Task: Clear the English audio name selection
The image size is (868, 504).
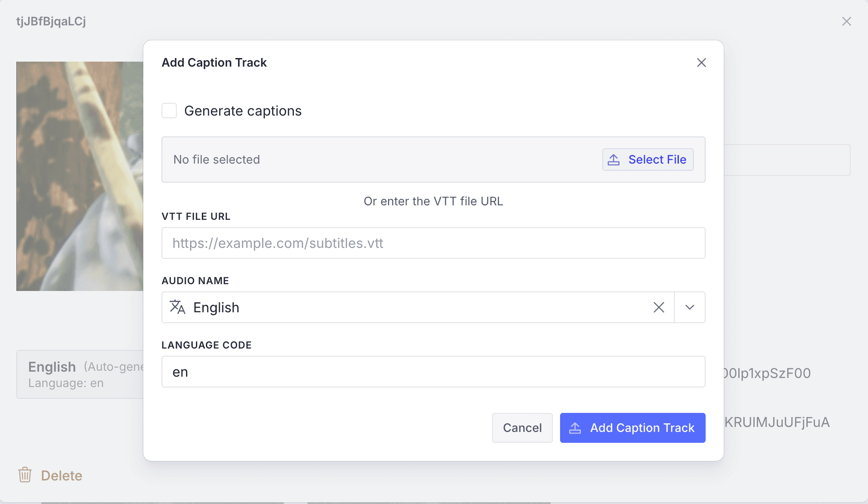Action: click(658, 307)
